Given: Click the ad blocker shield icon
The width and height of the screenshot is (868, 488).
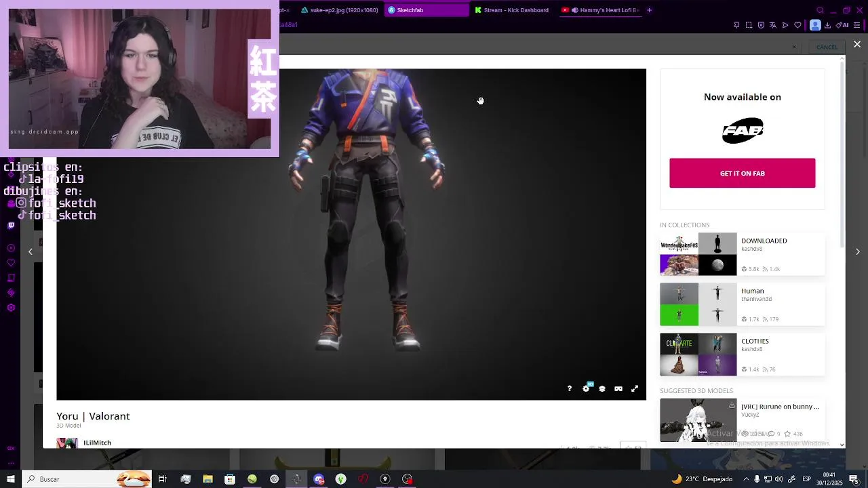Looking at the screenshot, I should (x=761, y=25).
